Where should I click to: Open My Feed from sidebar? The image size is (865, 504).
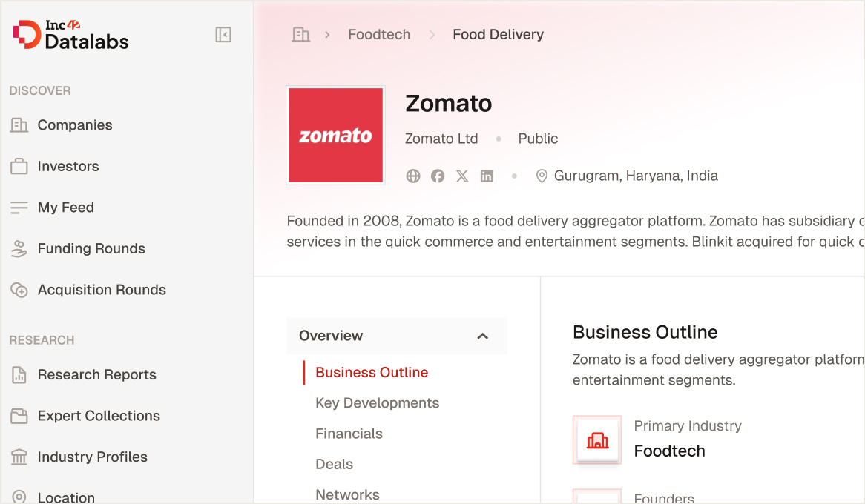click(65, 208)
